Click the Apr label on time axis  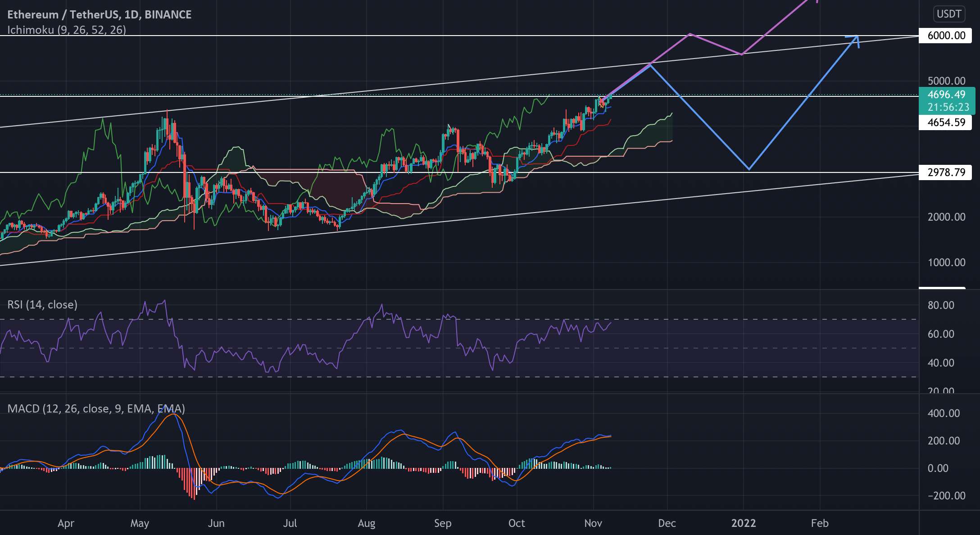coord(66,523)
